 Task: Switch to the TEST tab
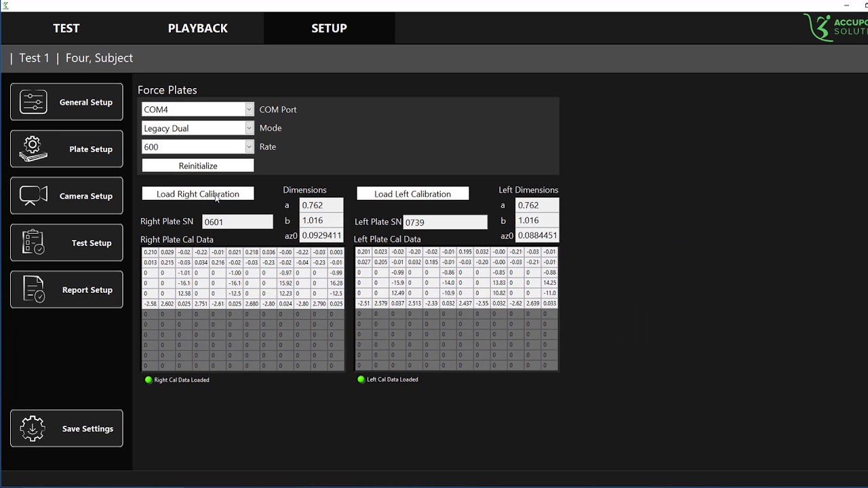click(66, 28)
